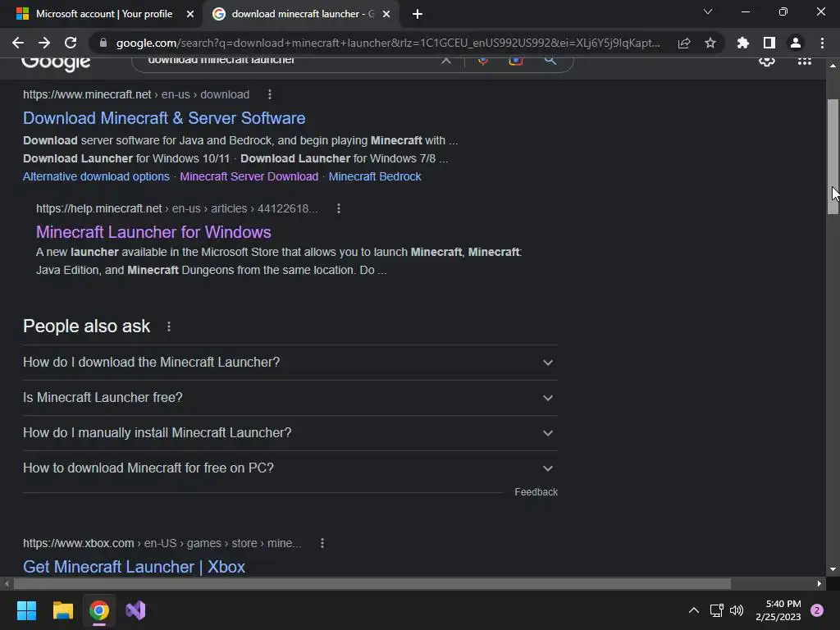Open the Minecraft Server Download link
Image resolution: width=840 pixels, height=630 pixels.
coord(249,176)
